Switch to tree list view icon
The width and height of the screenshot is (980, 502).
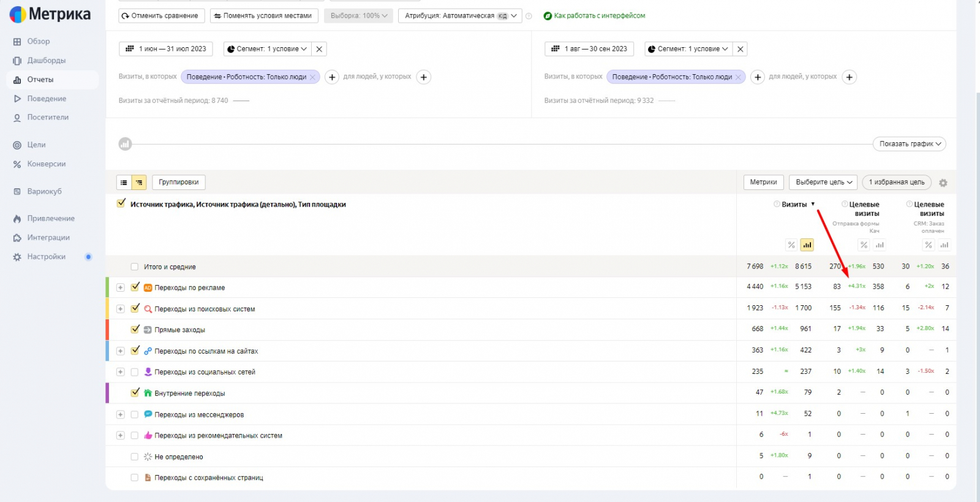coord(139,182)
